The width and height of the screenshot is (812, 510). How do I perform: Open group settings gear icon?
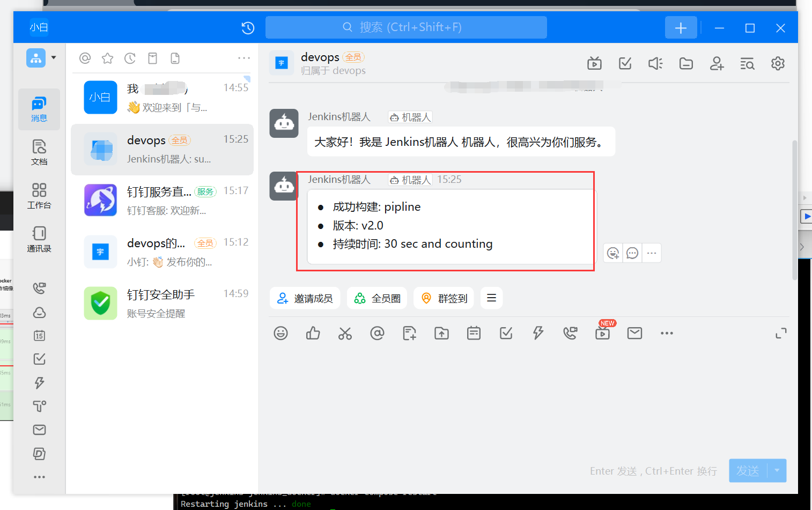(x=778, y=64)
